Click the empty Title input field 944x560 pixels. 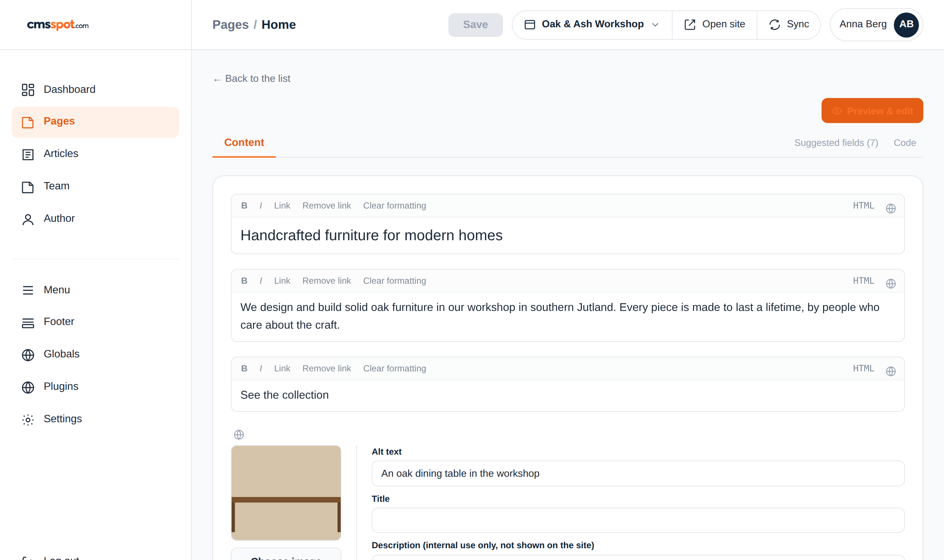[x=638, y=520]
